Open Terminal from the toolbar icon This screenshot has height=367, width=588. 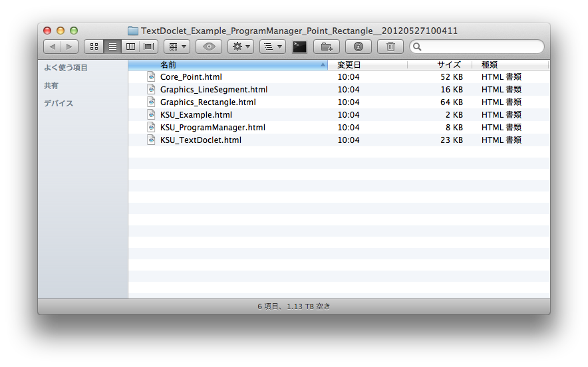point(299,47)
